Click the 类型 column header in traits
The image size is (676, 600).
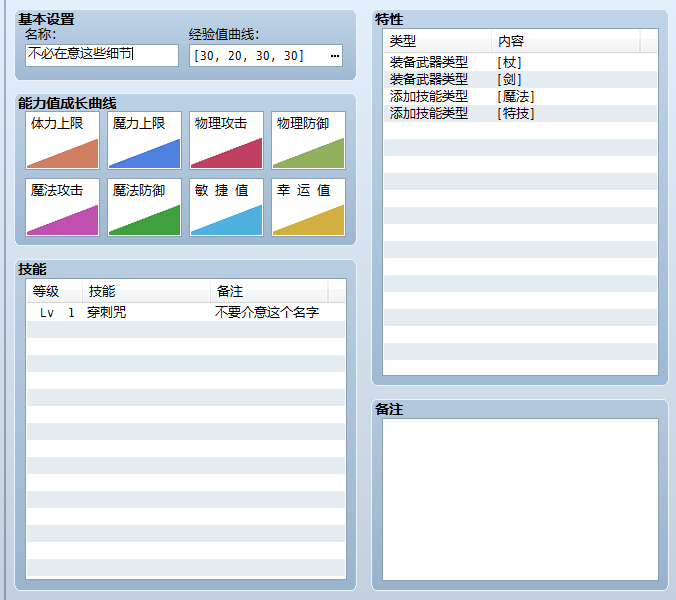pos(438,41)
